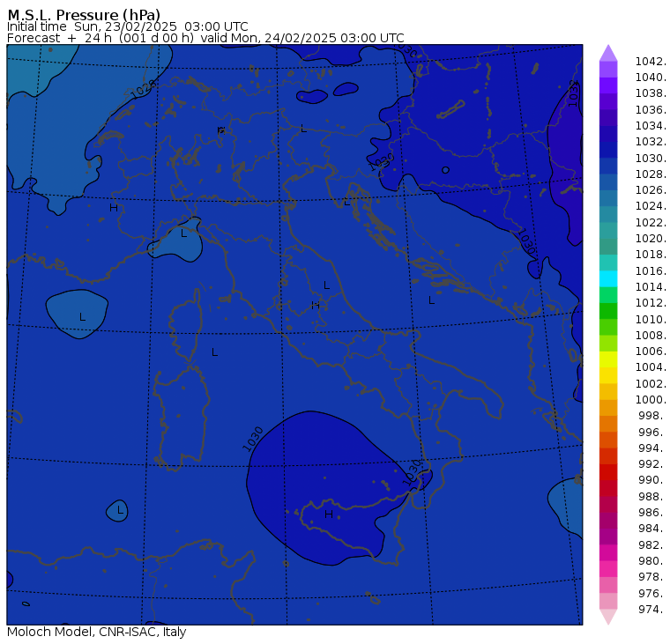Image resolution: width=670 pixels, height=644 pixels.
Task: Click the "L" marker east of northern Sardinia
Action: click(214, 352)
